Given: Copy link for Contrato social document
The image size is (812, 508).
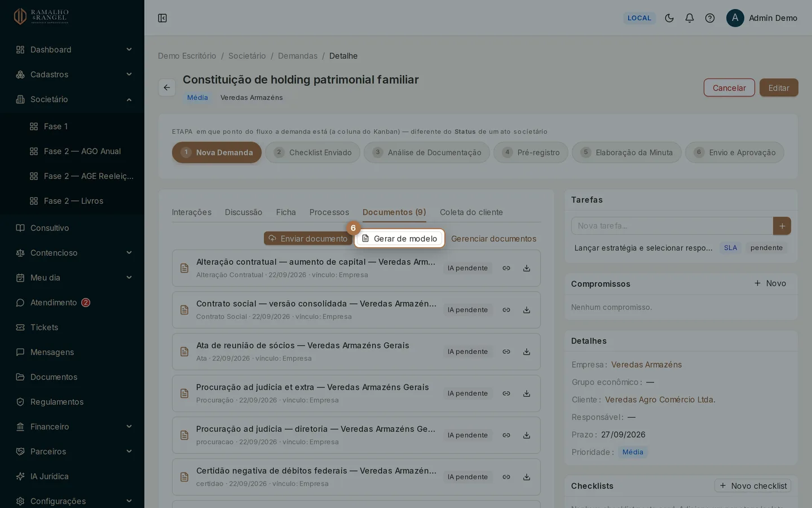Looking at the screenshot, I should 506,310.
